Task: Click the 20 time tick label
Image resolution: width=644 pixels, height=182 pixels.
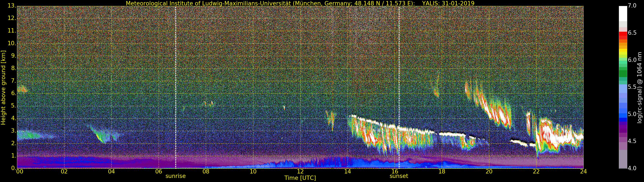Action: (489, 172)
